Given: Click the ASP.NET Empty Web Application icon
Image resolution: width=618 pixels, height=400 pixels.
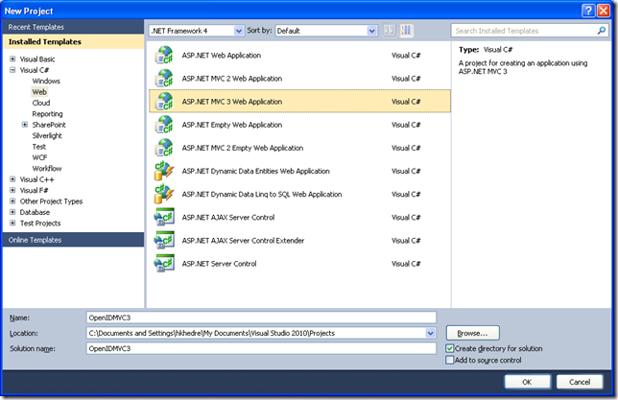Looking at the screenshot, I should pos(164,124).
